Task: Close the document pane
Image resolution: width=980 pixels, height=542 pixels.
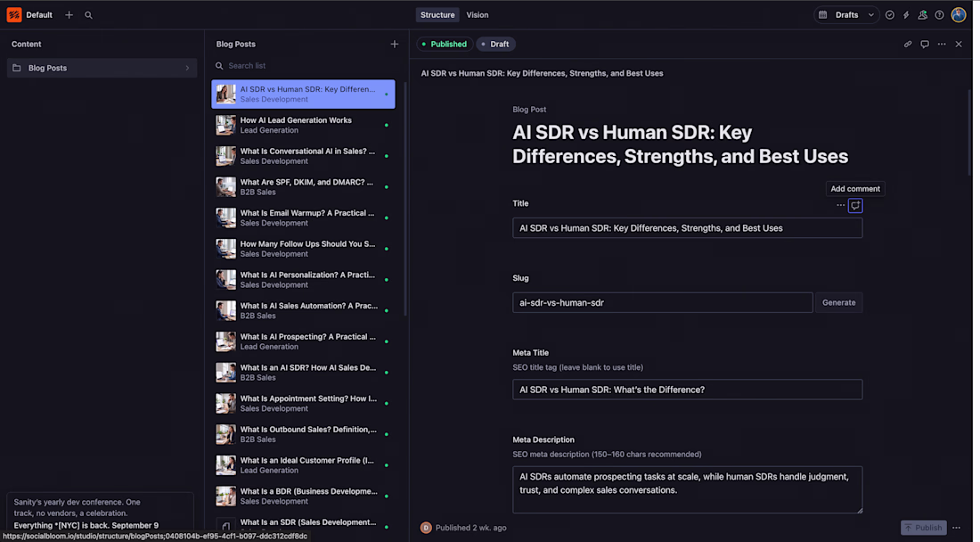Action: [959, 45]
